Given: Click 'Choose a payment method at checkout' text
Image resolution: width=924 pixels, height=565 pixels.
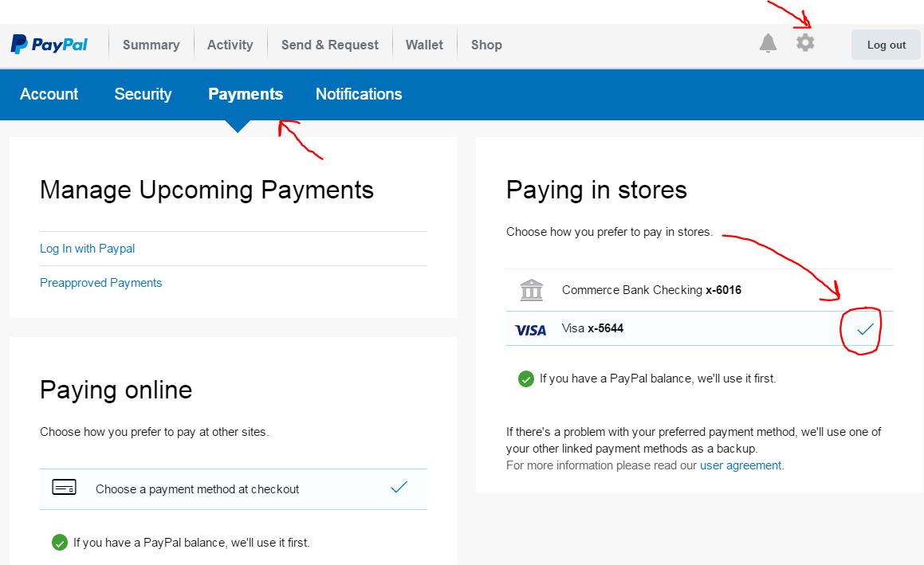Looking at the screenshot, I should [x=198, y=489].
